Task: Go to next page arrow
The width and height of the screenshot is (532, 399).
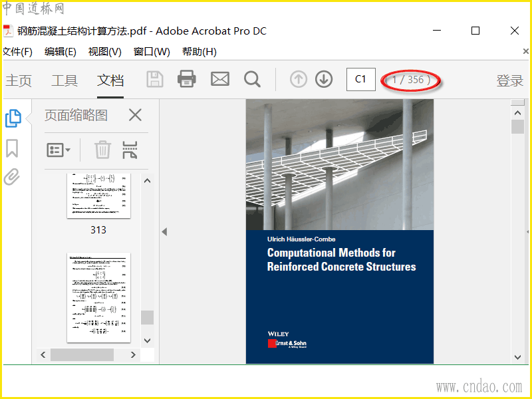Action: tap(324, 79)
